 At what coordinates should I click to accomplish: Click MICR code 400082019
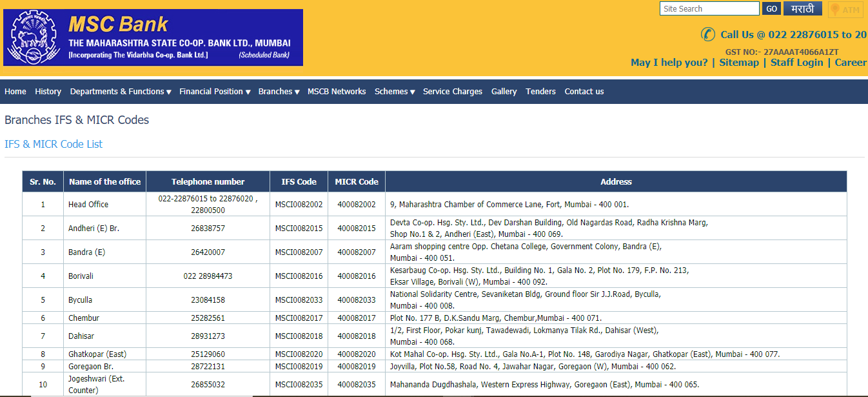click(x=357, y=367)
